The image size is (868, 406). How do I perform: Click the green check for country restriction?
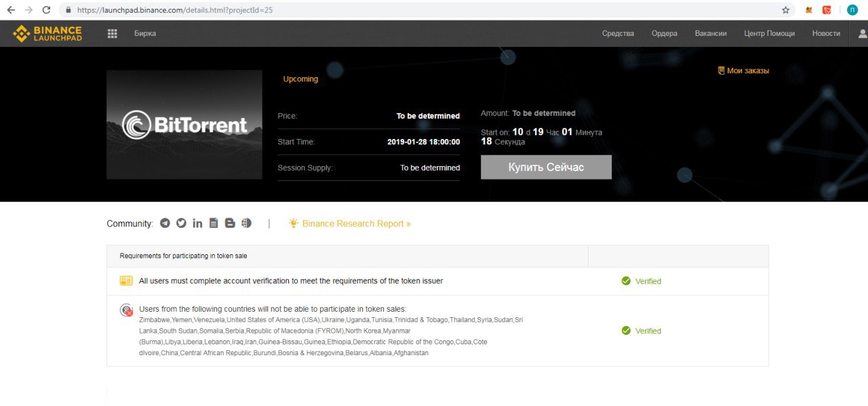(x=626, y=331)
